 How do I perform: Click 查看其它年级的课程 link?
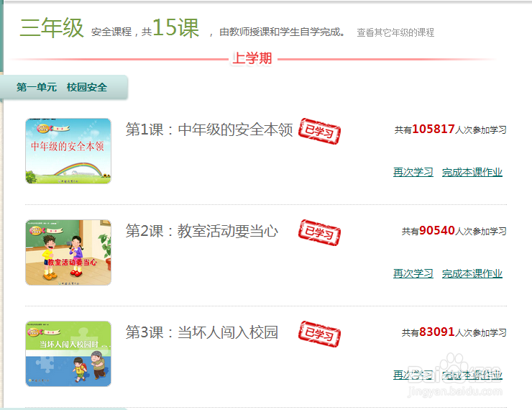(395, 32)
